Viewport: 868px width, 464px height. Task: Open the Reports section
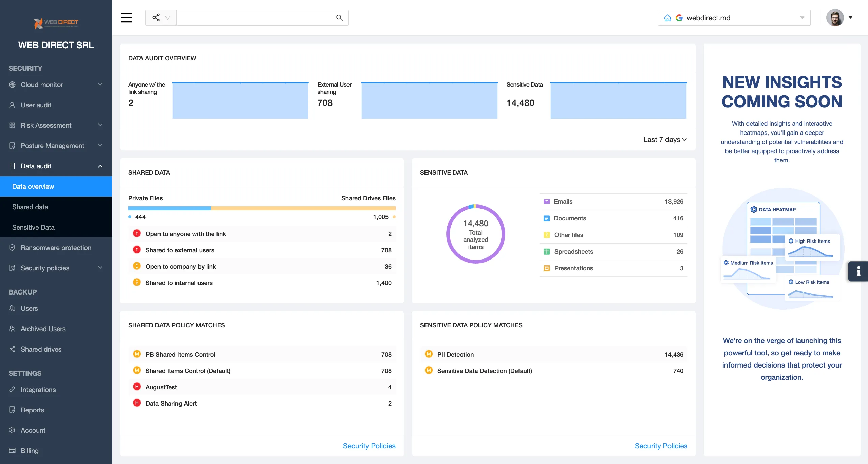pyautogui.click(x=32, y=410)
